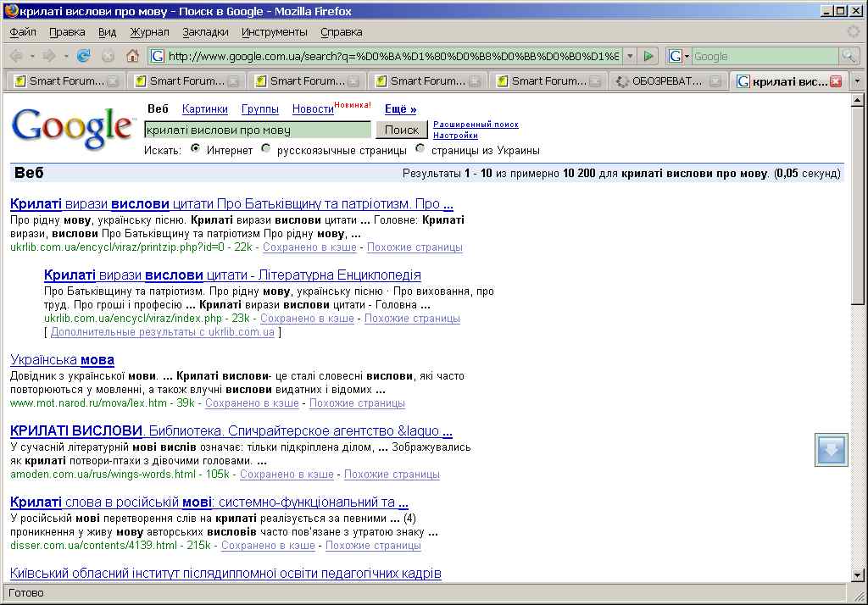Click the Google logo
Image resolution: width=868 pixels, height=605 pixels.
click(73, 128)
